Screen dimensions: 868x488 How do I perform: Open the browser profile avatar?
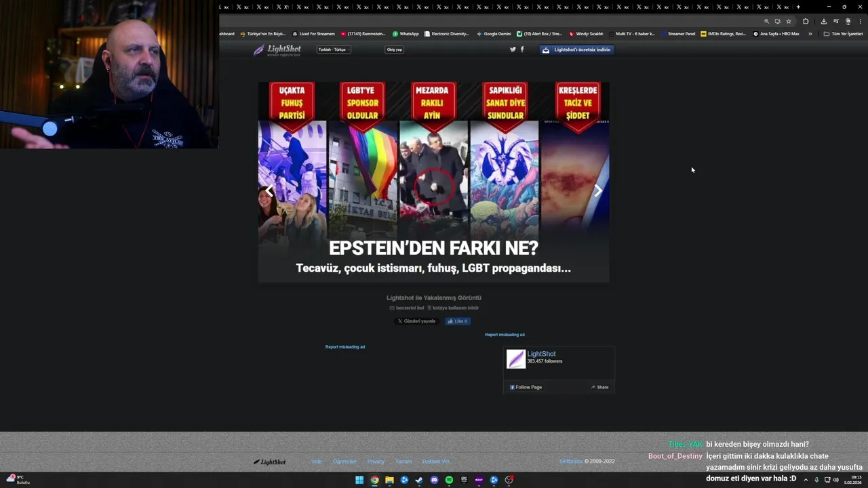pyautogui.click(x=848, y=21)
